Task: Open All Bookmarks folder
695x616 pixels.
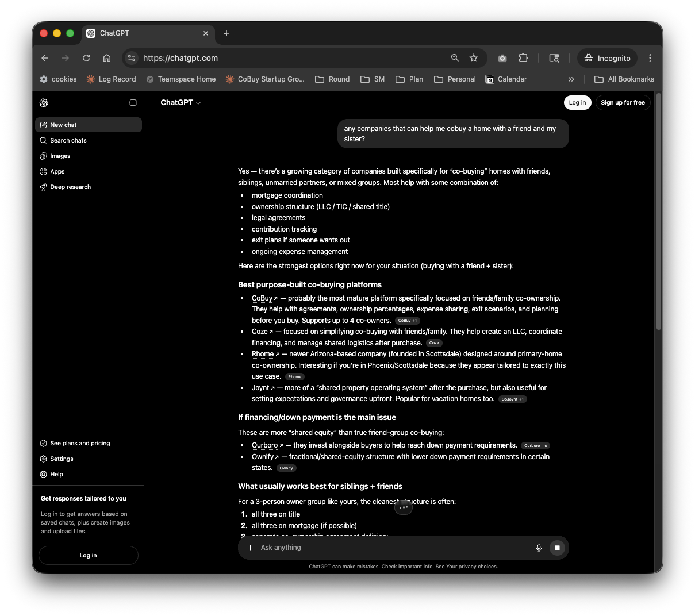Action: [624, 79]
